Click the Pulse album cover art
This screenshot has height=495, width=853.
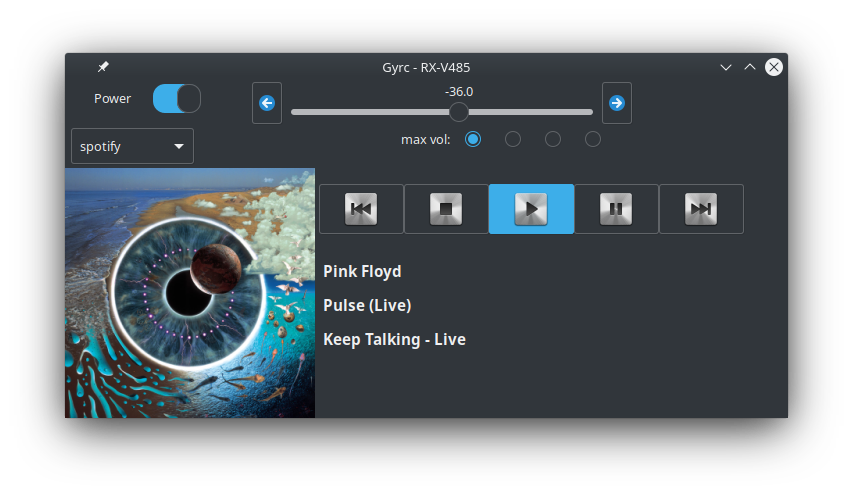[x=190, y=293]
